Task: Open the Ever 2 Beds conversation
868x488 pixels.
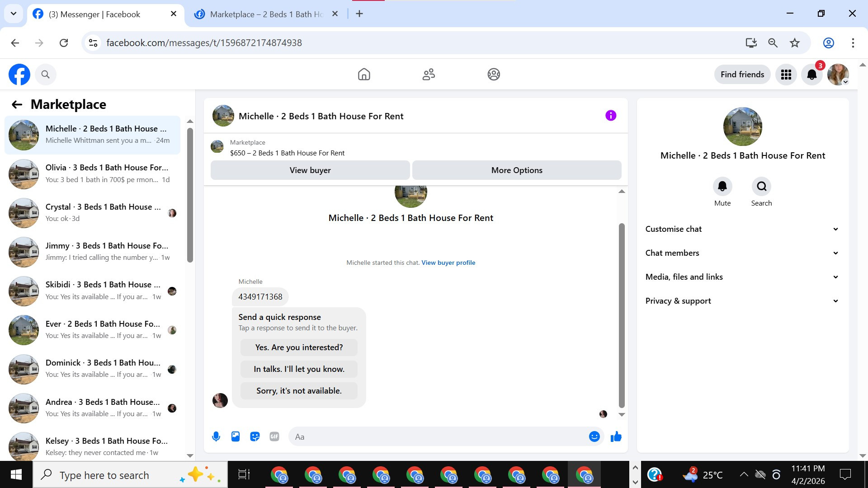Action: [92, 330]
